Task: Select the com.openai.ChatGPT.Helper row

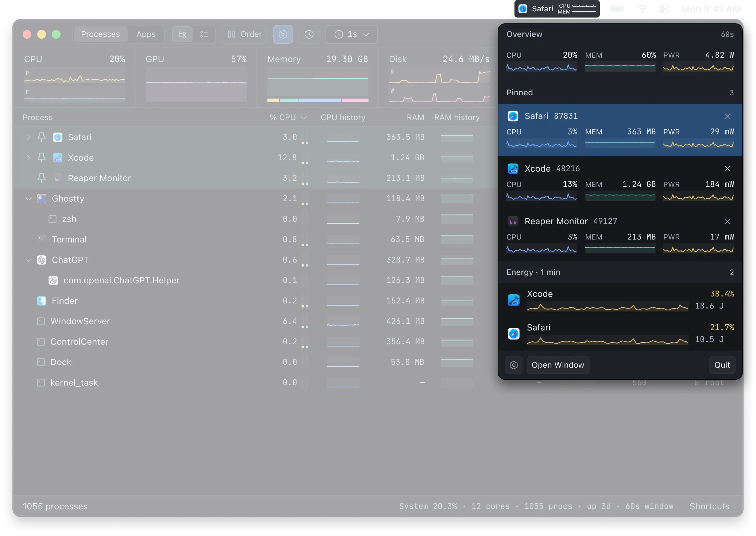Action: (x=255, y=280)
